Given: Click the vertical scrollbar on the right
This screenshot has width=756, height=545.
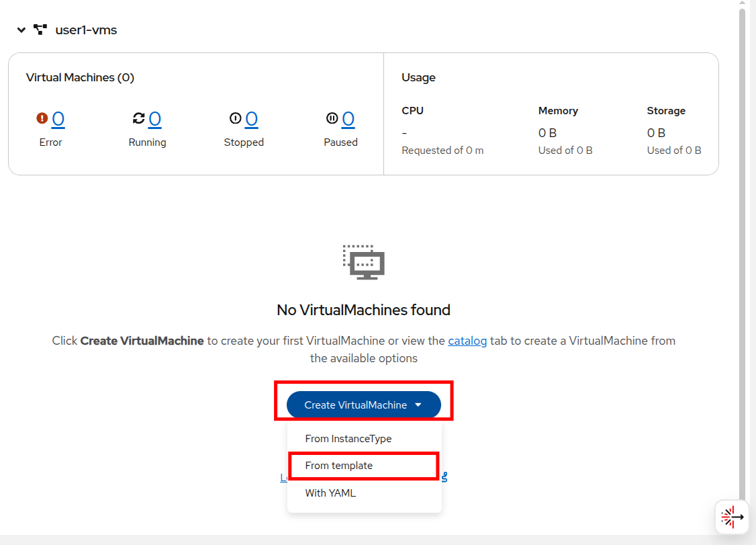Looking at the screenshot, I should [x=742, y=255].
